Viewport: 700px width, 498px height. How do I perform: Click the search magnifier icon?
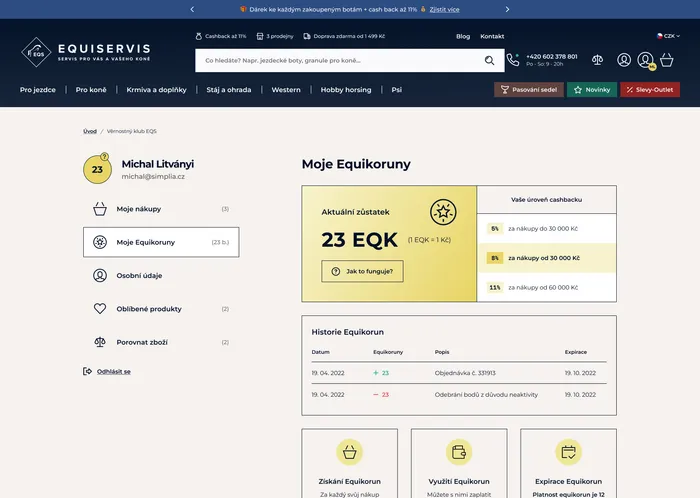click(489, 60)
